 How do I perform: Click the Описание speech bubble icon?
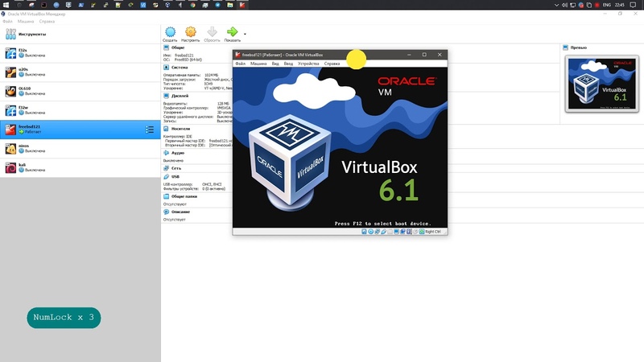pos(166,212)
